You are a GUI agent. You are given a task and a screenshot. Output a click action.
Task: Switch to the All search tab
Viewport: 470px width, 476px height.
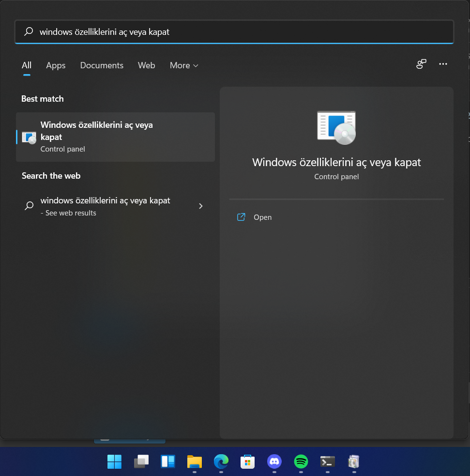pos(27,65)
